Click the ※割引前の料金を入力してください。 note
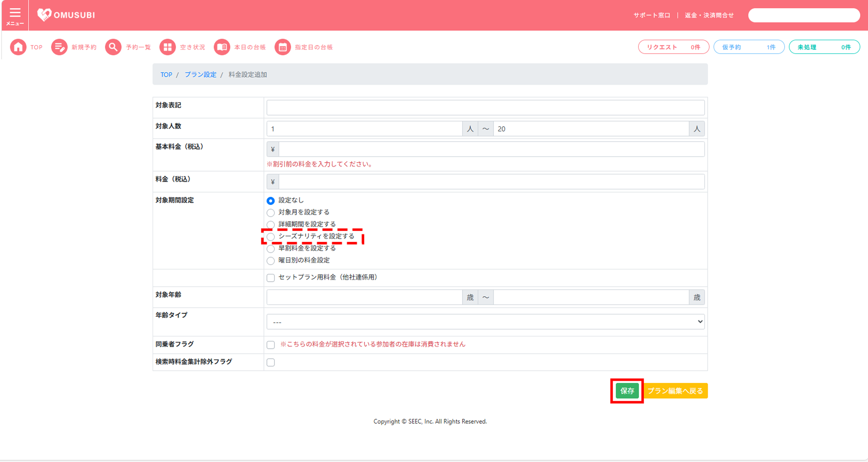 click(x=320, y=164)
